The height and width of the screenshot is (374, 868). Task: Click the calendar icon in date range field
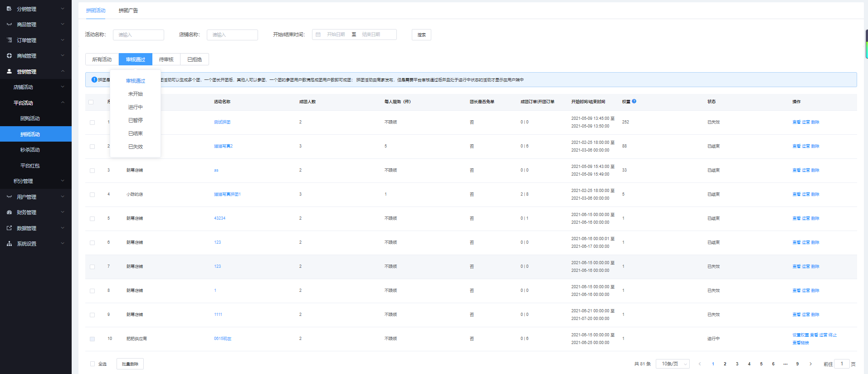coord(318,34)
